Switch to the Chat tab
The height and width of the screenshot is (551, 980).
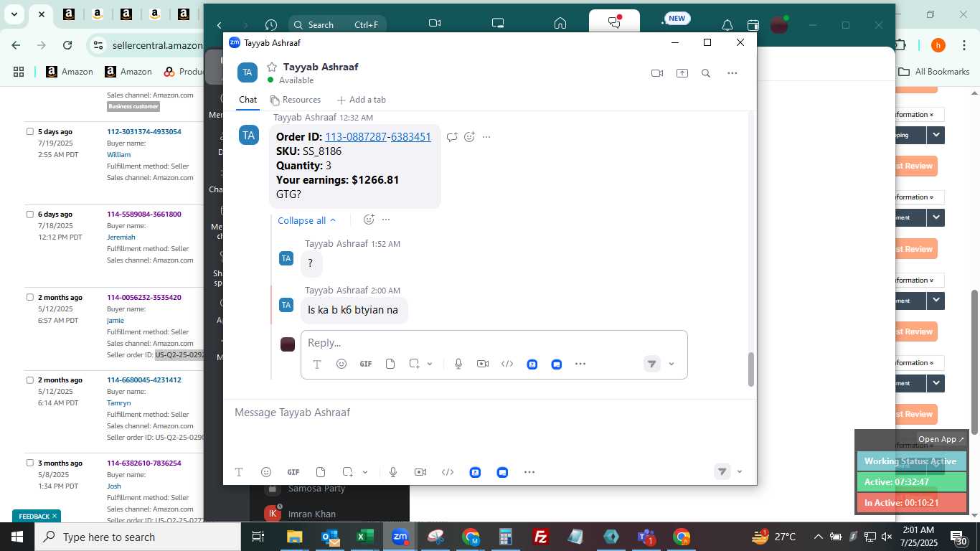coord(248,100)
